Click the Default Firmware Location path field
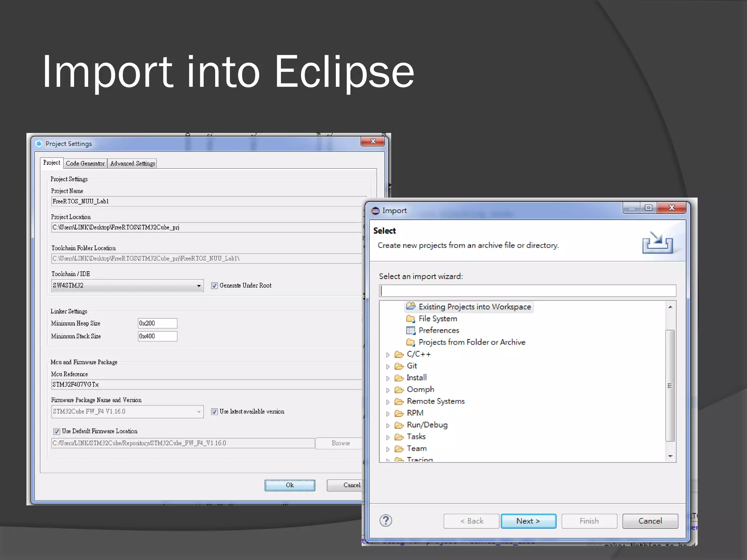747x560 pixels. click(x=183, y=443)
